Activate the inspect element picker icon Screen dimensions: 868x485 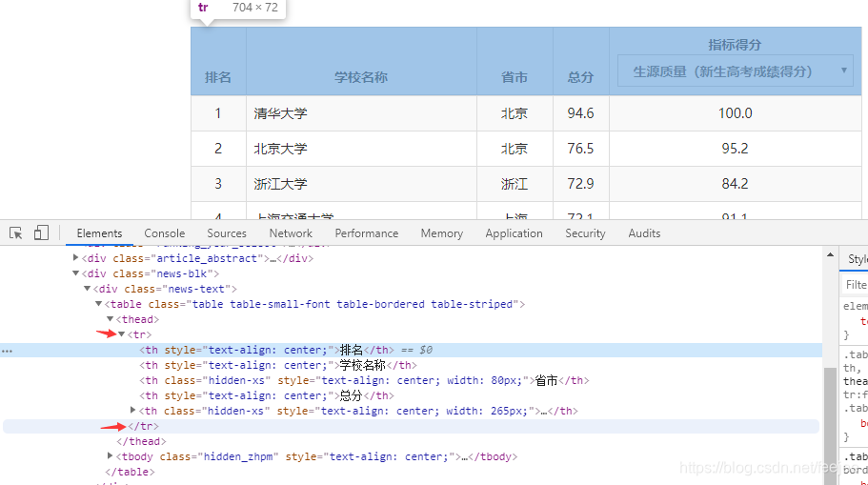pos(15,233)
